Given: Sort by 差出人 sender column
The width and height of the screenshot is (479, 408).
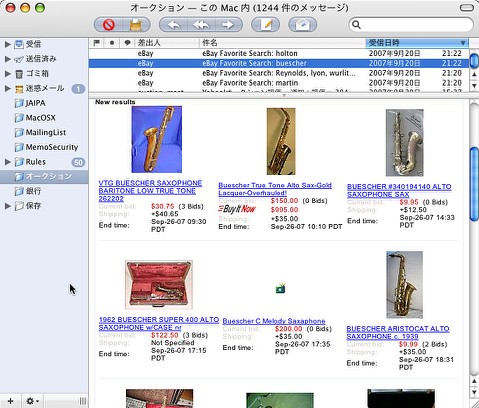Looking at the screenshot, I should pyautogui.click(x=167, y=43).
